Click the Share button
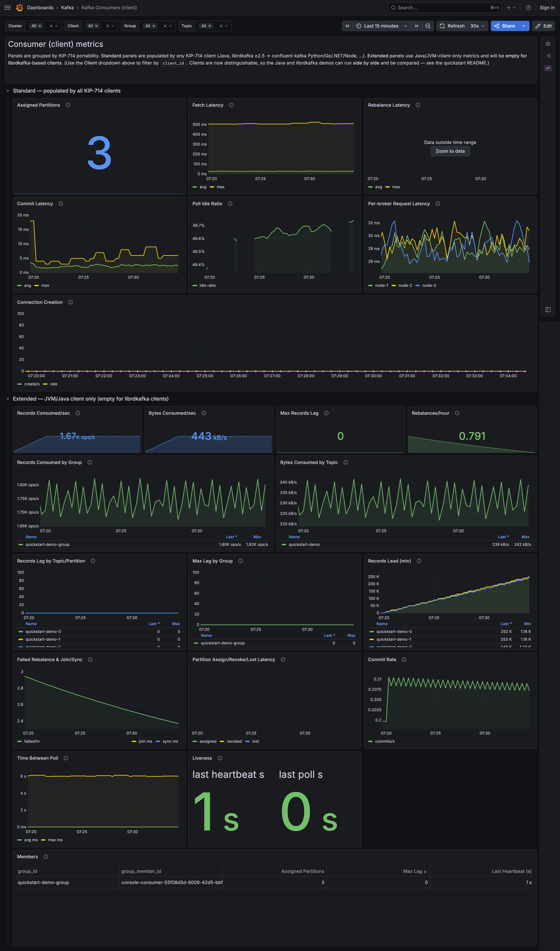560x951 pixels. (x=505, y=26)
